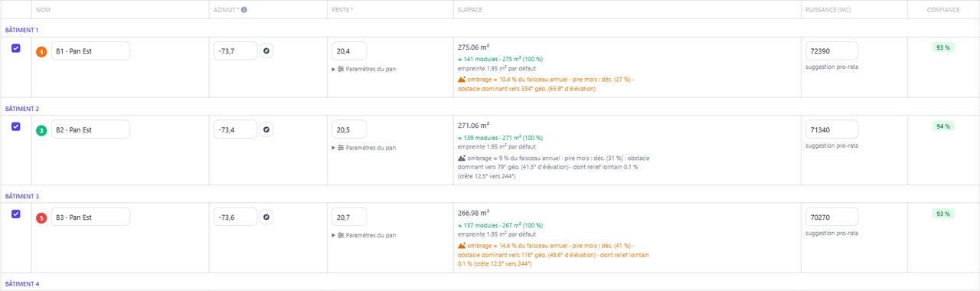Click puissance field showing 71340
Viewport: 980px width, 291px height.
tap(831, 130)
